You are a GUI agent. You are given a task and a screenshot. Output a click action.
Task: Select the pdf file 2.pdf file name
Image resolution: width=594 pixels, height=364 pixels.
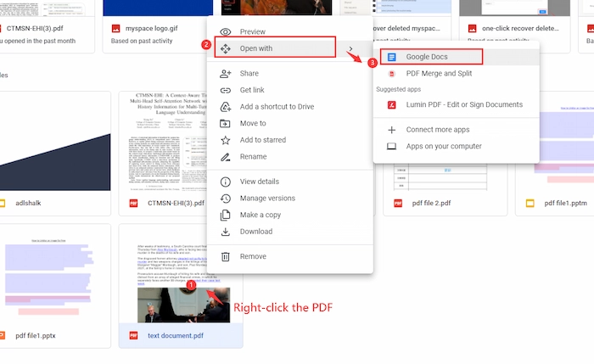click(431, 204)
